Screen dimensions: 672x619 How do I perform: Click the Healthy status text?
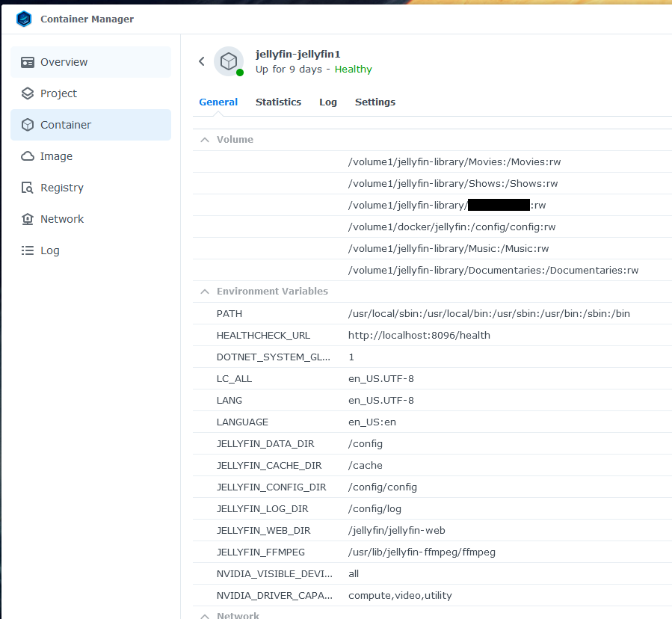point(353,70)
